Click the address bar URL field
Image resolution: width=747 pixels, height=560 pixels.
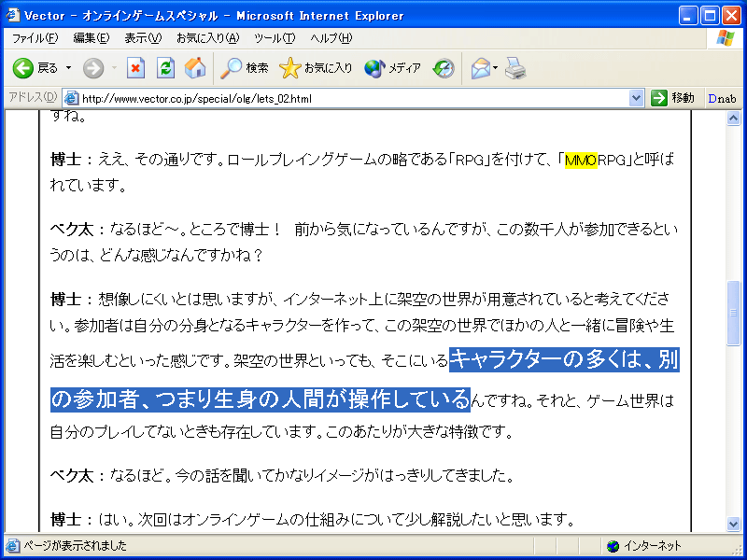click(355, 99)
